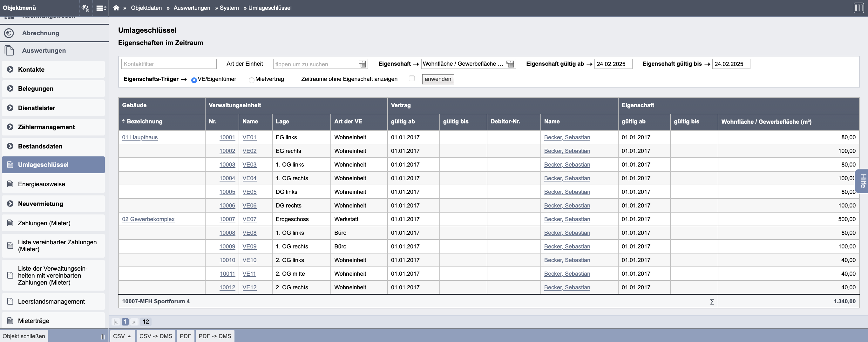Go to last page pagination icon
This screenshot has height=342, width=868.
[x=134, y=322]
